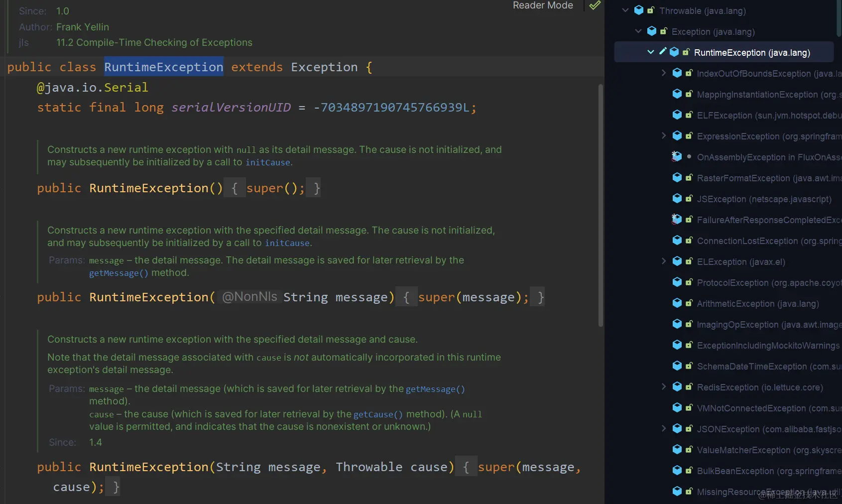Image resolution: width=842 pixels, height=504 pixels.
Task: Click the lock icon beside ArithmeticException
Action: pyautogui.click(x=689, y=303)
